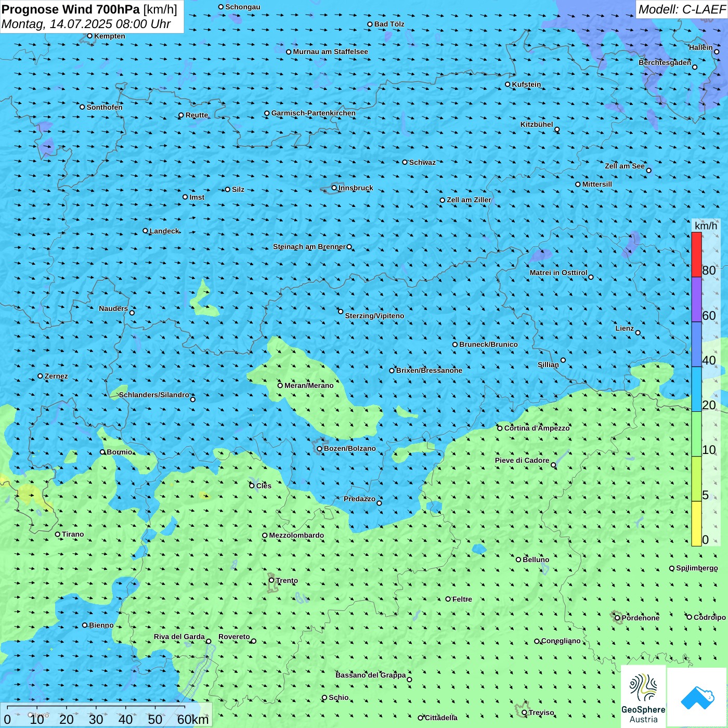Click the city marker dot for Pordenone
The image size is (728, 728).
(x=617, y=618)
